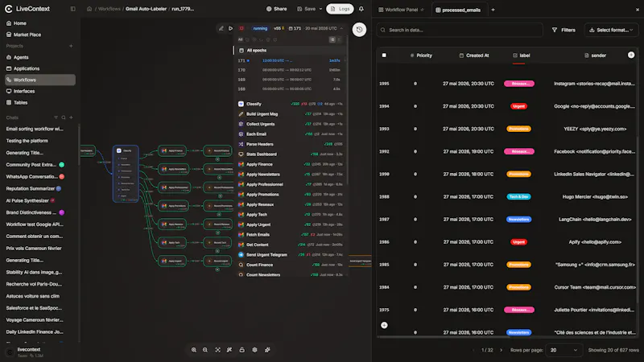Zoom in on workflow canvas
This screenshot has width=644, height=362.
(x=193, y=350)
